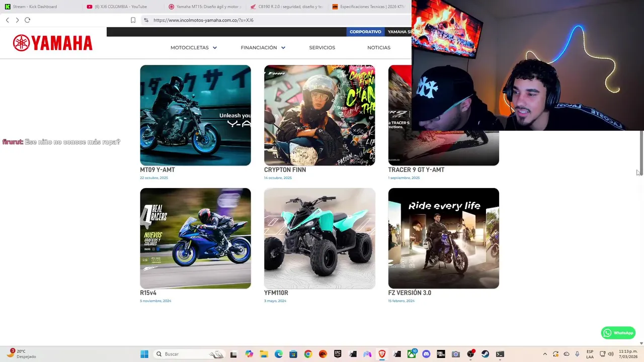
Task: Click the blue R15v4 racing bike thumbnail
Action: [195, 238]
